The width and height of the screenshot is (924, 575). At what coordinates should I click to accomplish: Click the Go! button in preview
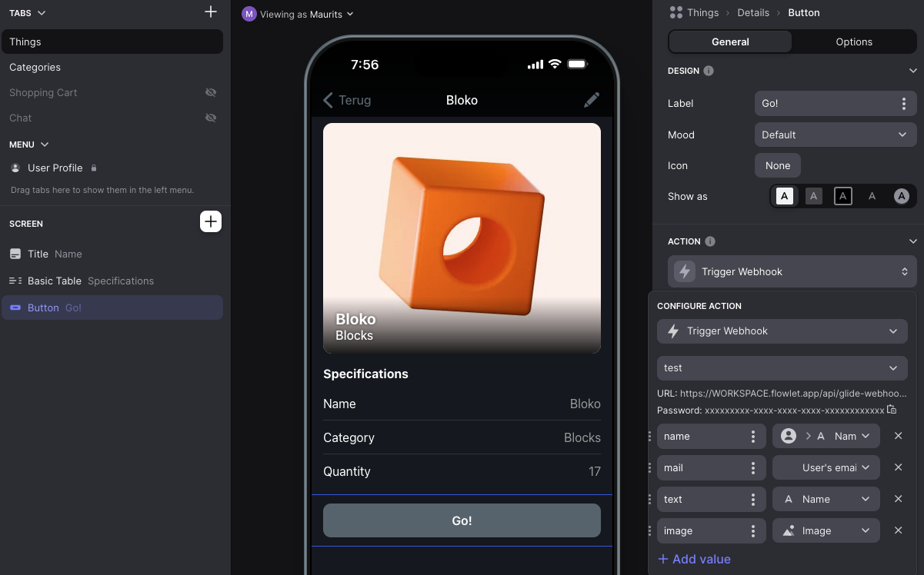462,520
